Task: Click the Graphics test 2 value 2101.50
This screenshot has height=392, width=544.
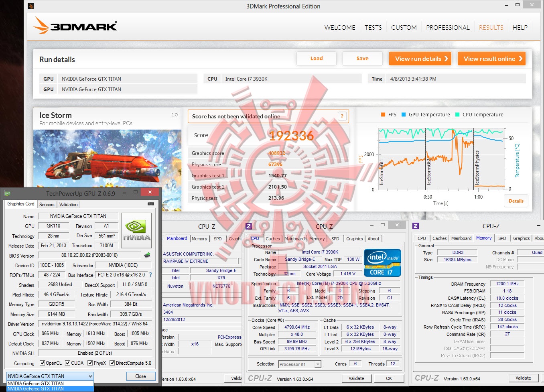Action: 278,187
